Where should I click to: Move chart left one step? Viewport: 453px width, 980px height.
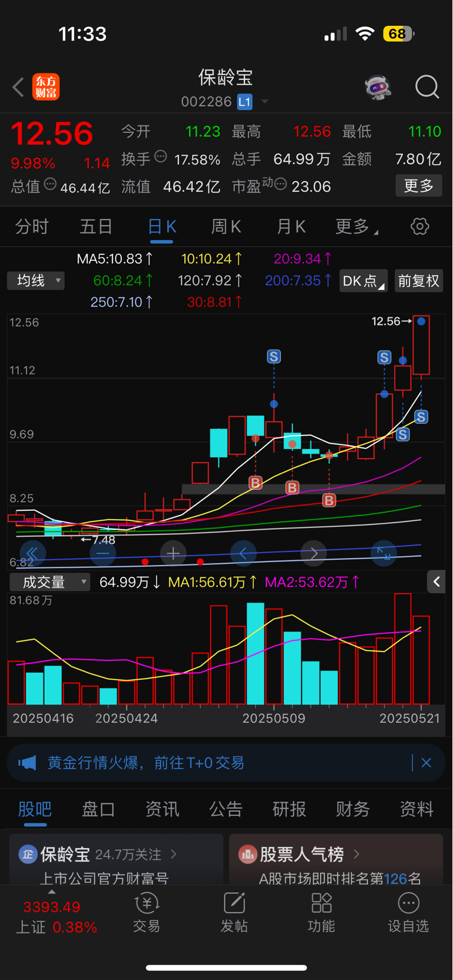(x=243, y=553)
